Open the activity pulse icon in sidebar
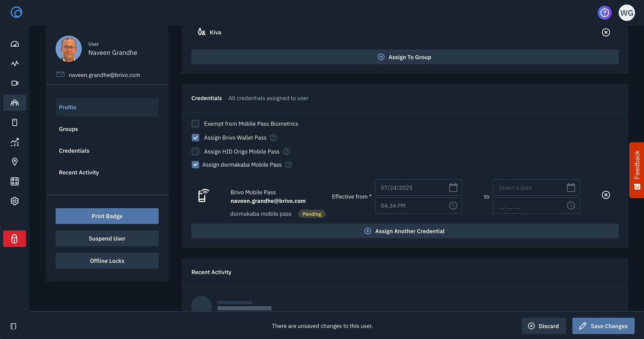This screenshot has width=644, height=339. [15, 63]
